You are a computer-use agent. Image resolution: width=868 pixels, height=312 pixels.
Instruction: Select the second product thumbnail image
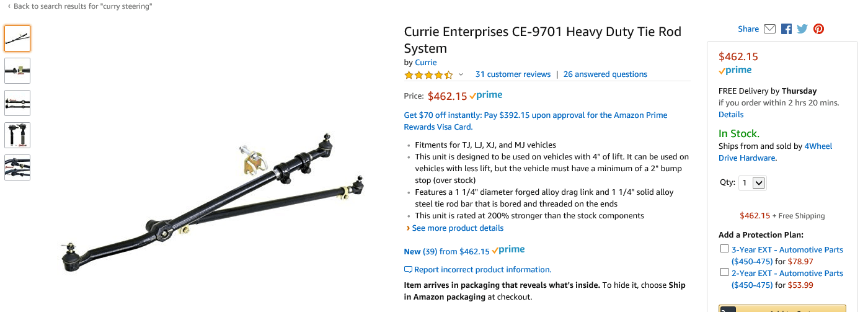pyautogui.click(x=17, y=71)
